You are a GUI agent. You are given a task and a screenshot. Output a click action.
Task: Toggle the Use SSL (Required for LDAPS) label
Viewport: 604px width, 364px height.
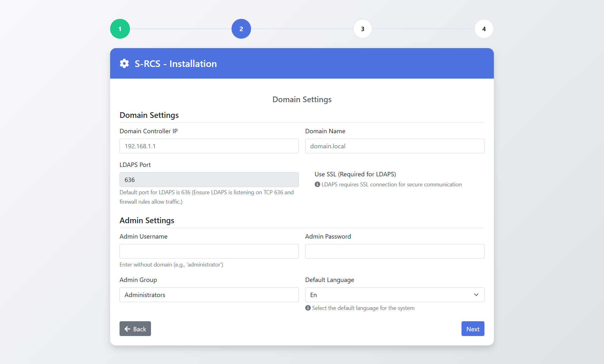click(355, 174)
